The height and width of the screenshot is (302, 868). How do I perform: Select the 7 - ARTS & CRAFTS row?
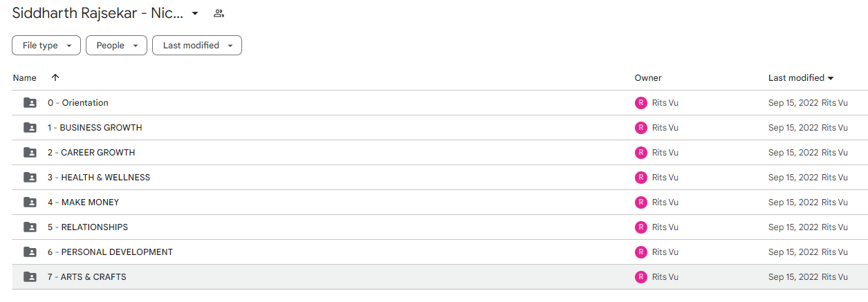click(440, 277)
